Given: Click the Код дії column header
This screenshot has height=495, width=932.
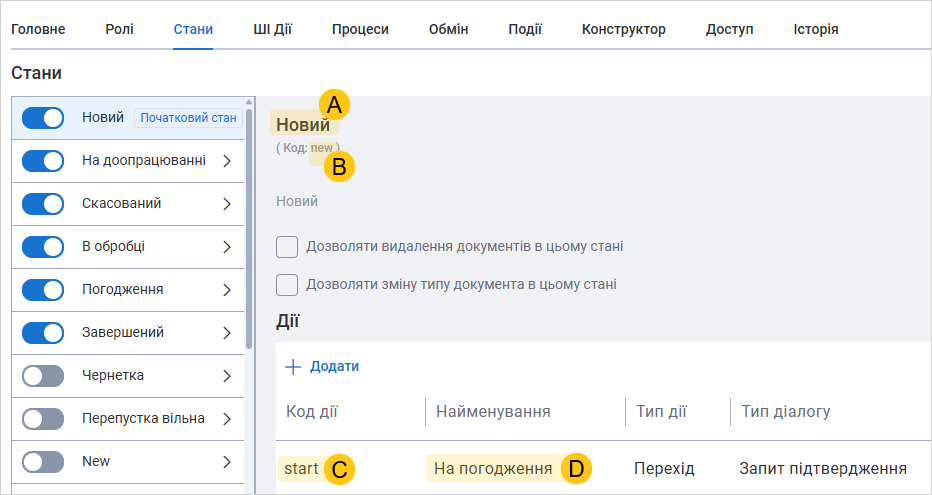Looking at the screenshot, I should 312,411.
